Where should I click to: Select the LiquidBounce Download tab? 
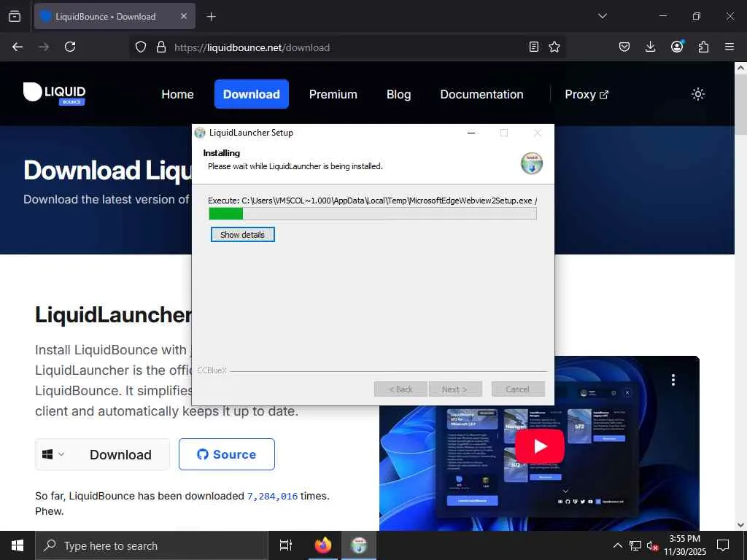[115, 16]
